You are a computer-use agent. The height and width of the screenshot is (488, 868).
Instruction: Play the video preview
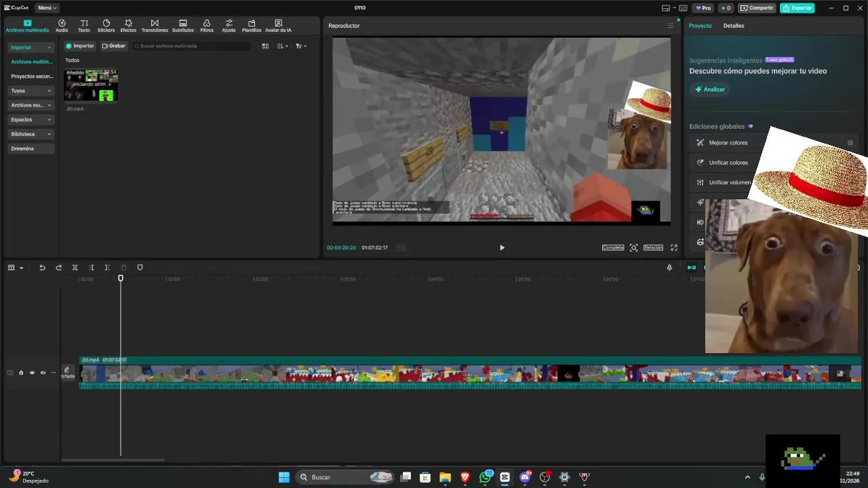(x=502, y=247)
